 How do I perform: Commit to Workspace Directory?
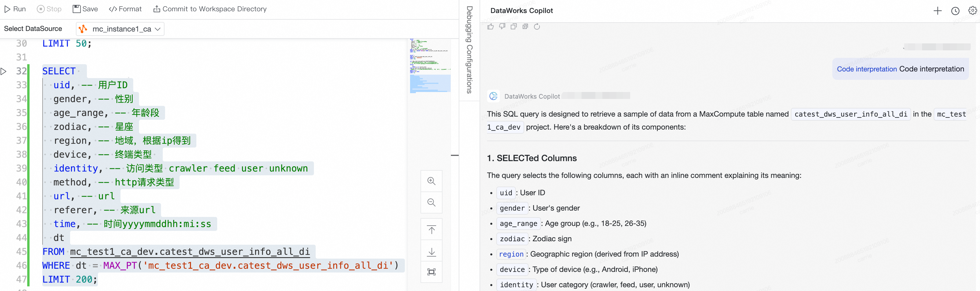coord(210,9)
